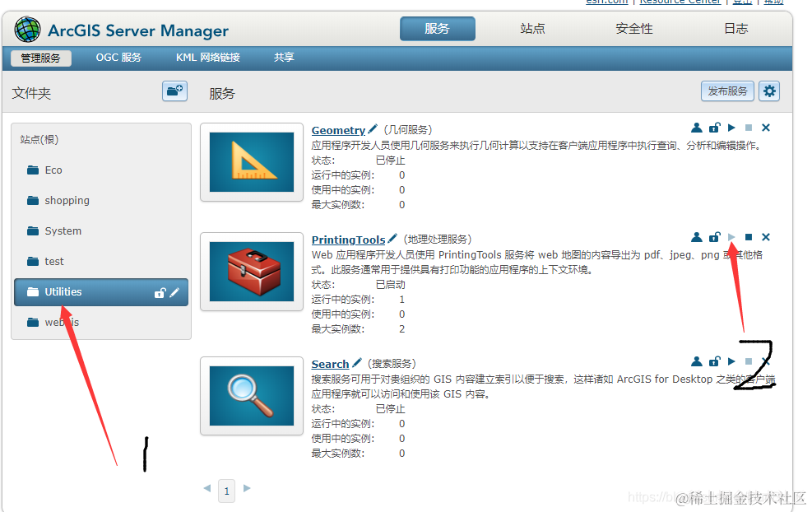812x512 pixels.
Task: Stop the Geometry service
Action: 749,128
